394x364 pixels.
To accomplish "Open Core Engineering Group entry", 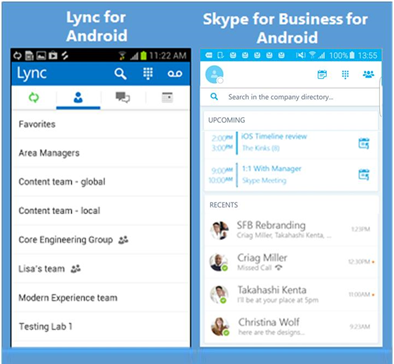I will (x=101, y=240).
